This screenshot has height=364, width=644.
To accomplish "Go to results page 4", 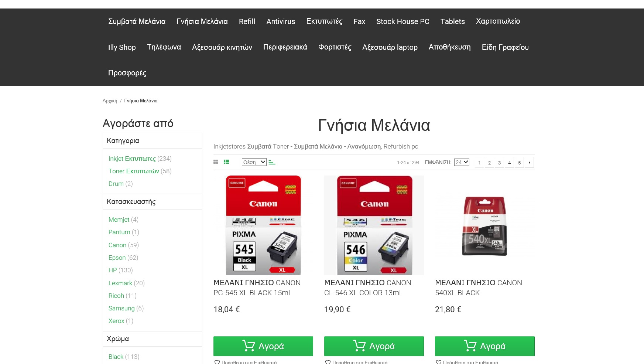I will pos(509,162).
